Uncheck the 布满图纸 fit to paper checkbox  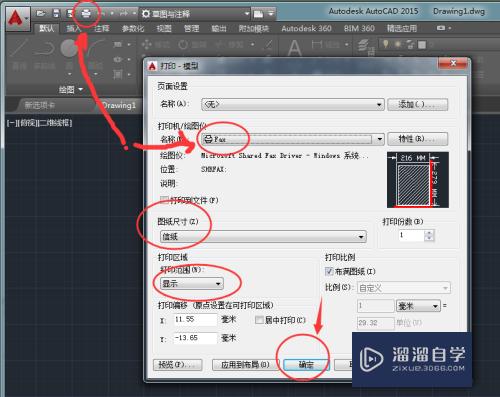(x=329, y=271)
